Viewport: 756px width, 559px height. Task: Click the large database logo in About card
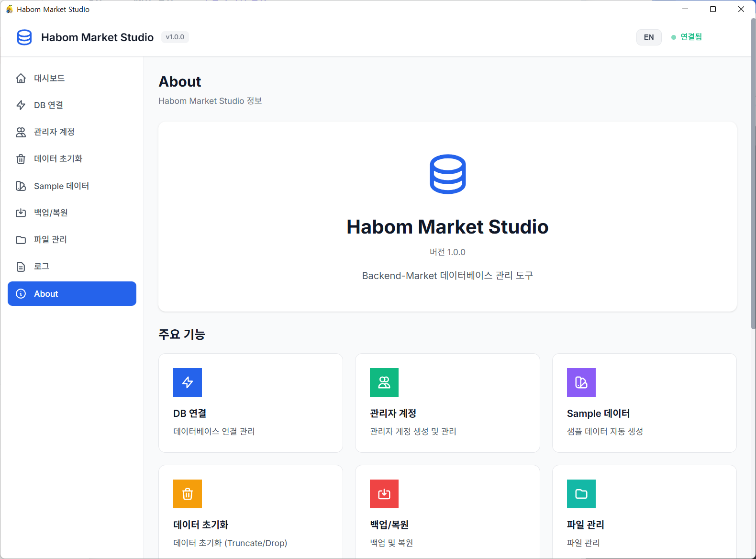click(447, 174)
